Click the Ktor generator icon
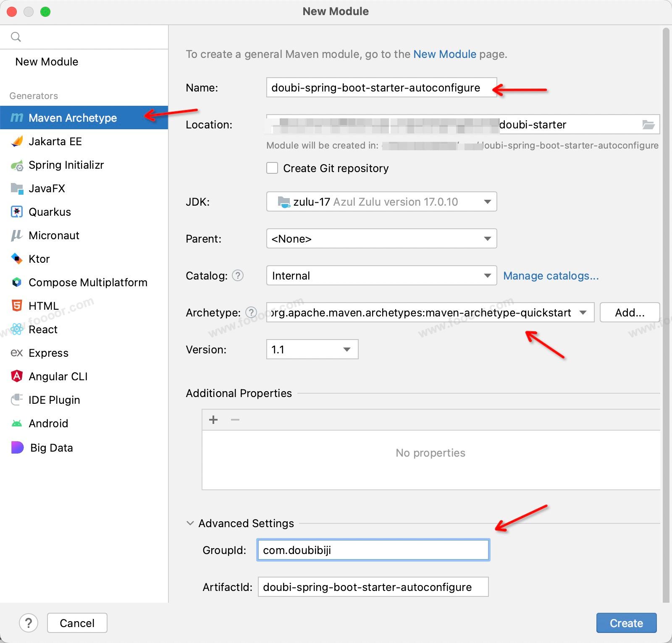Image resolution: width=672 pixels, height=643 pixels. pyautogui.click(x=17, y=259)
